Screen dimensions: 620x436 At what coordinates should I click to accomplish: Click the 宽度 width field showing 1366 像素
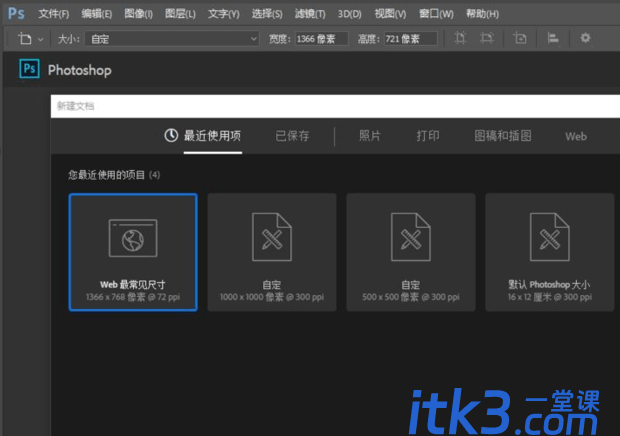(x=321, y=39)
